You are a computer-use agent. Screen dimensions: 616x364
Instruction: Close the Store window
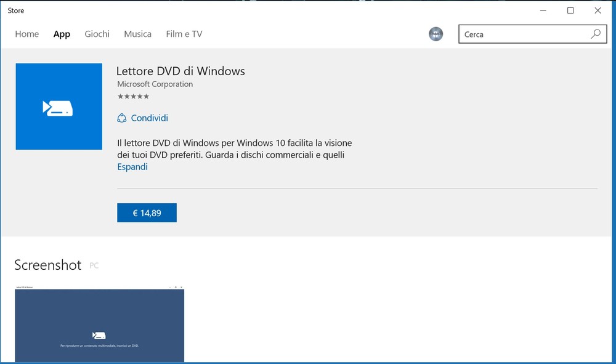pos(598,10)
